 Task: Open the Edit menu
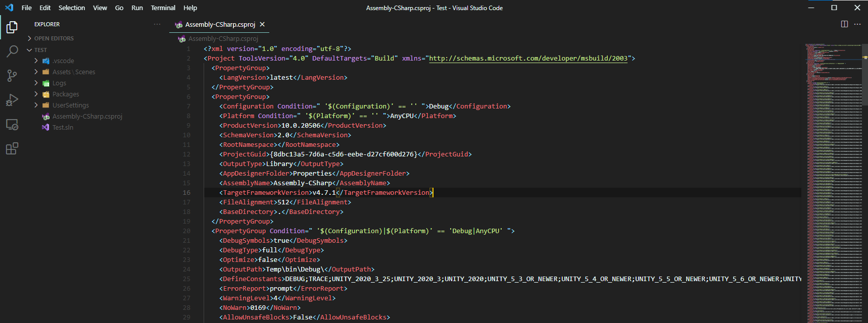tap(45, 8)
